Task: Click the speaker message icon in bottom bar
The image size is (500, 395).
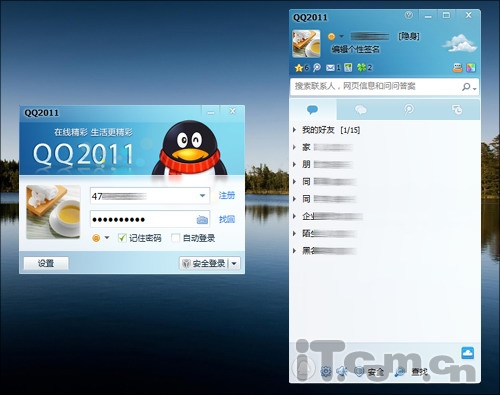Action: click(342, 371)
